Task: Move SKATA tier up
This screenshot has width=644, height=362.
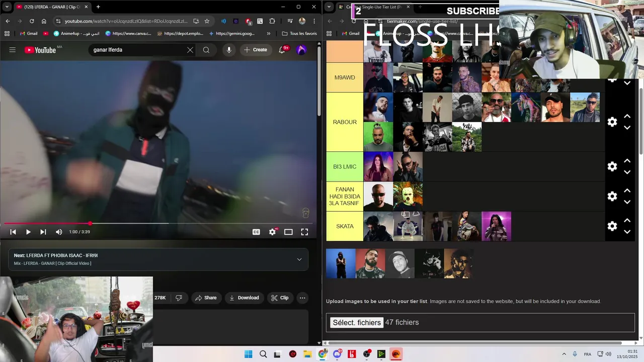Action: pos(627,220)
